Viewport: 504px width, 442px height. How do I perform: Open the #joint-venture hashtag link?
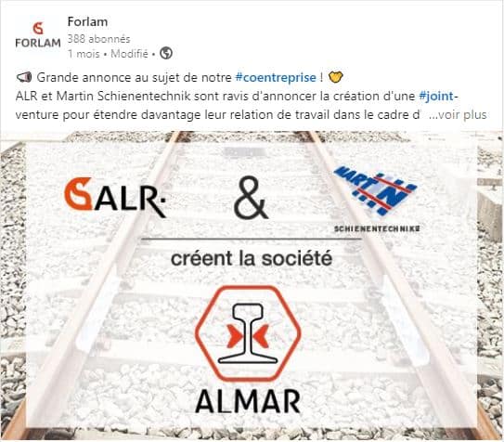pos(438,97)
